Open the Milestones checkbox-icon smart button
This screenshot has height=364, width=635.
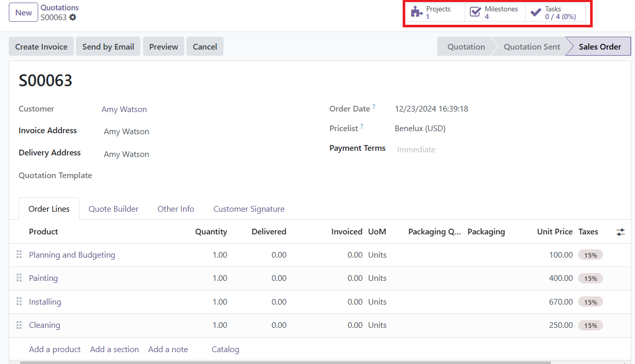495,12
